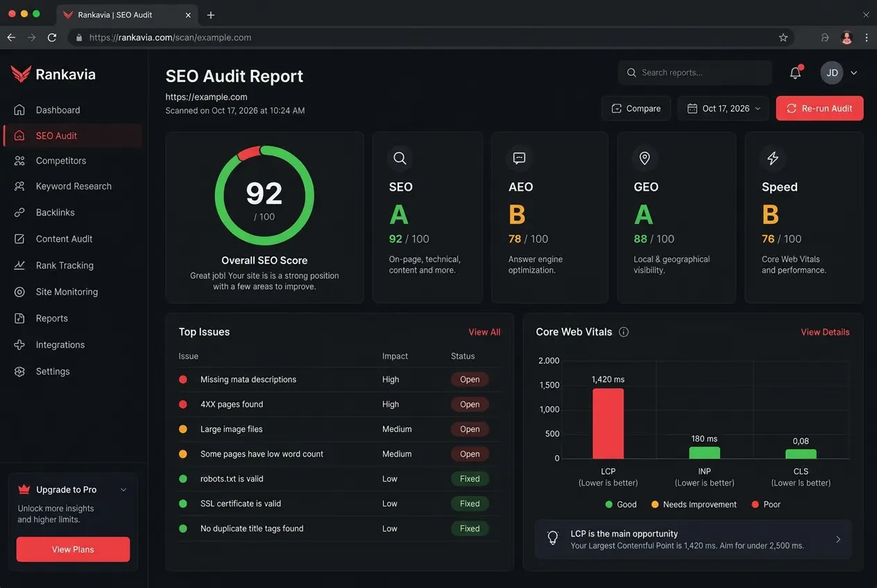Click the magnifier icon in the SEO card
The height and width of the screenshot is (588, 877).
pyautogui.click(x=400, y=158)
